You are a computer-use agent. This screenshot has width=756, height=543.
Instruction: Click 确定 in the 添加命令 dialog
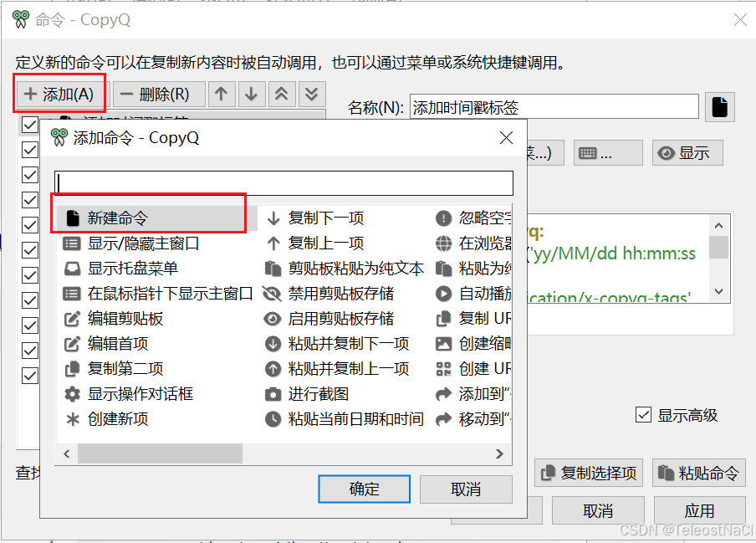click(x=364, y=489)
